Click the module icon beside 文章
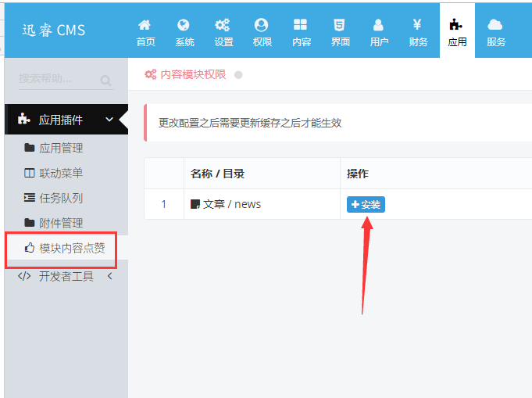Image resolution: width=532 pixels, height=398 pixels. [x=195, y=204]
